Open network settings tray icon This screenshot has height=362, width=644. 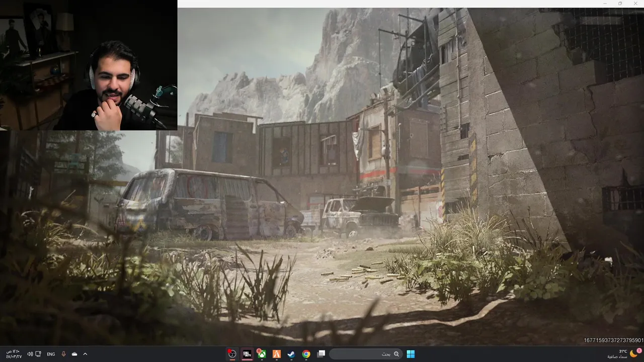[x=38, y=354]
